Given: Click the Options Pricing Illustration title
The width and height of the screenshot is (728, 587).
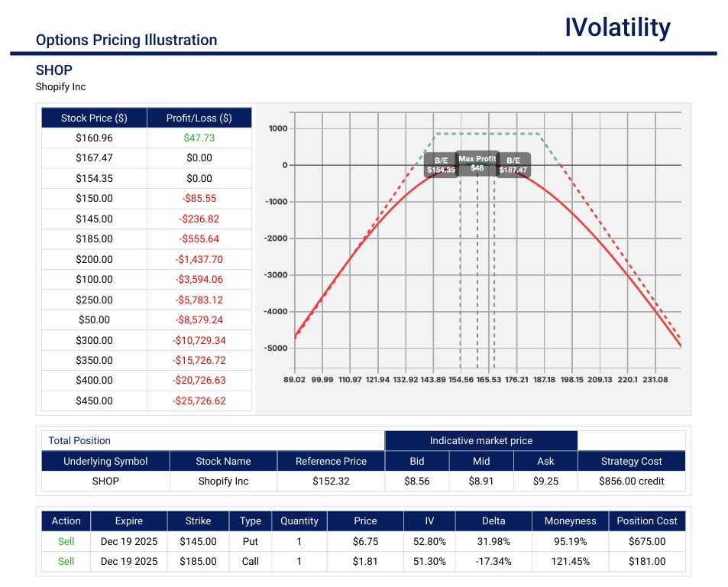Looking at the screenshot, I should [126, 40].
